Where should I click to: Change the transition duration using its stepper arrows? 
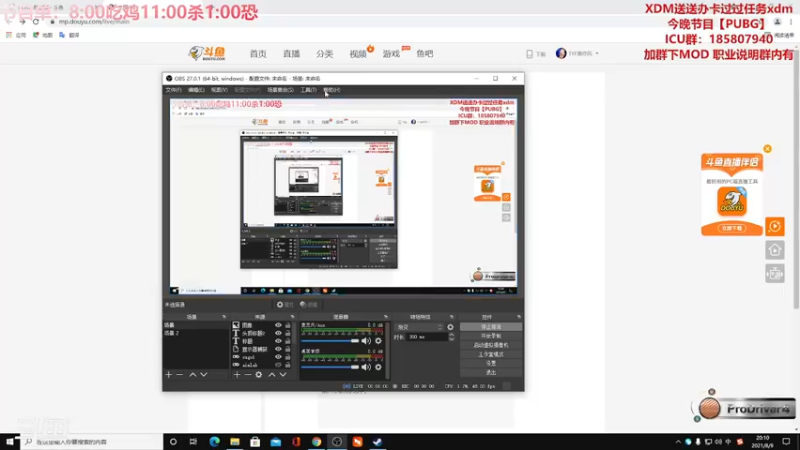451,337
